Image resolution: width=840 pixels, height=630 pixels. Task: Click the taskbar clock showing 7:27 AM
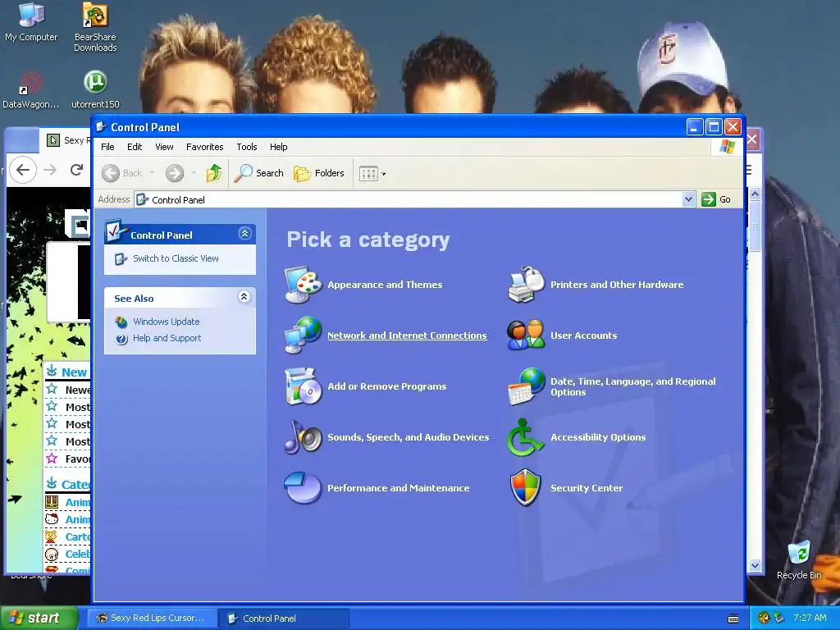tap(810, 618)
